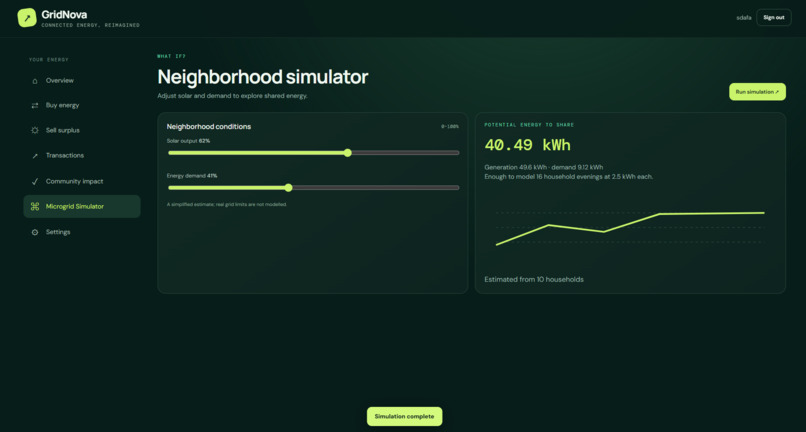
Task: Select Microgrid Simulator in sidebar
Action: 82,206
